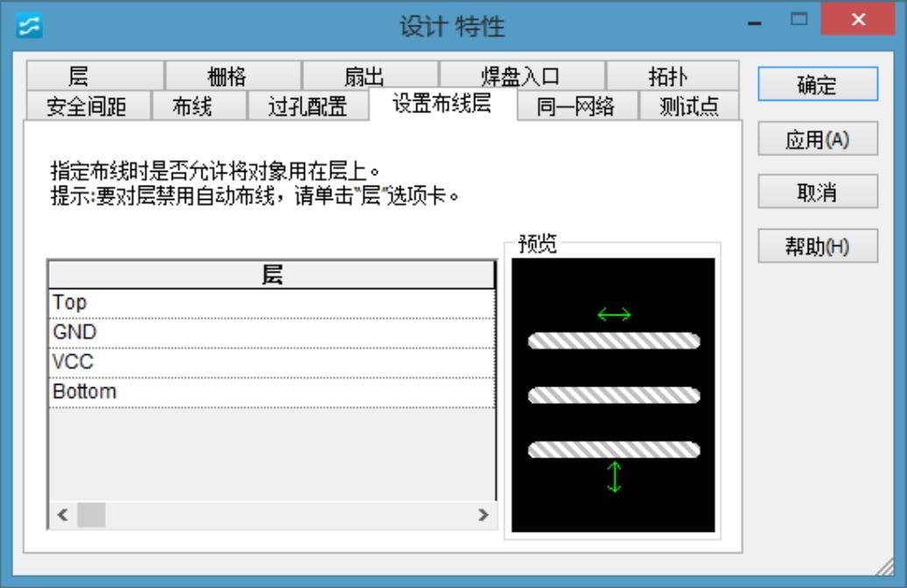Open the 测试点 tab
907x588 pixels.
[689, 106]
